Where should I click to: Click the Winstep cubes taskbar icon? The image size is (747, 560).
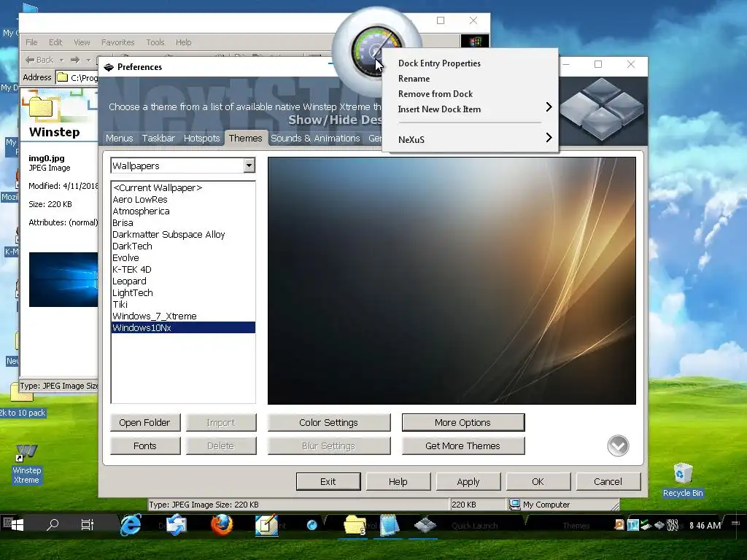pos(425,525)
